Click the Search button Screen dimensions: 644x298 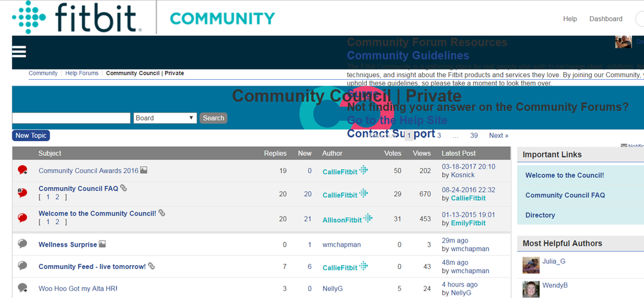point(213,118)
